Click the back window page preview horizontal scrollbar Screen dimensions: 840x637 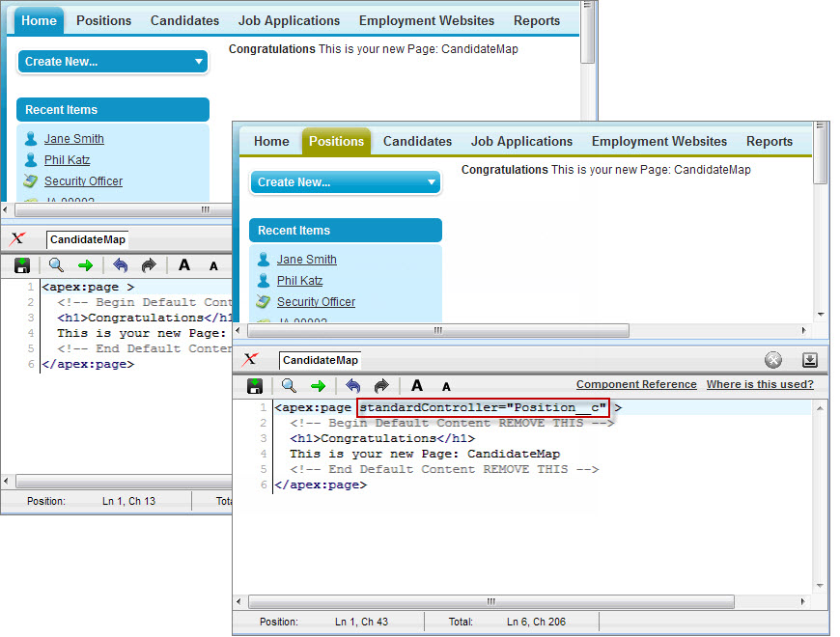(x=124, y=209)
